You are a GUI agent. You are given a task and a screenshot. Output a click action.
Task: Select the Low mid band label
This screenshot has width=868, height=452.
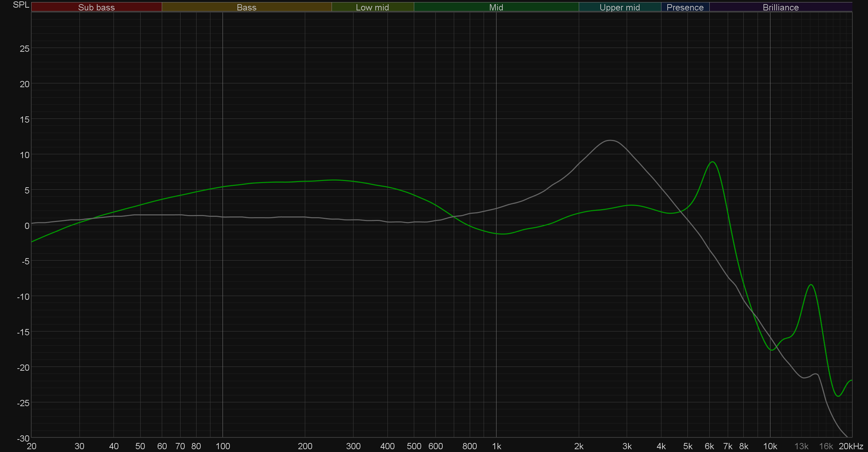coord(372,7)
